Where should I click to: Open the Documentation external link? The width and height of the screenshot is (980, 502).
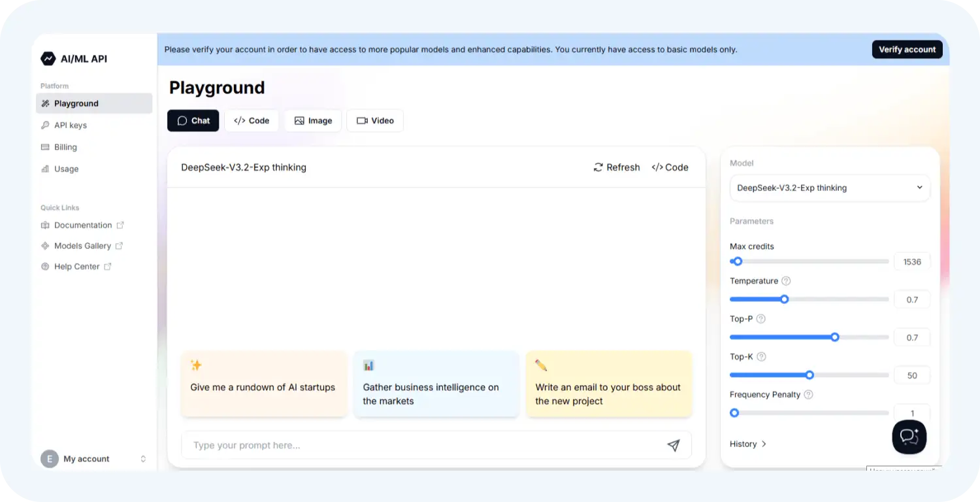pyautogui.click(x=83, y=225)
